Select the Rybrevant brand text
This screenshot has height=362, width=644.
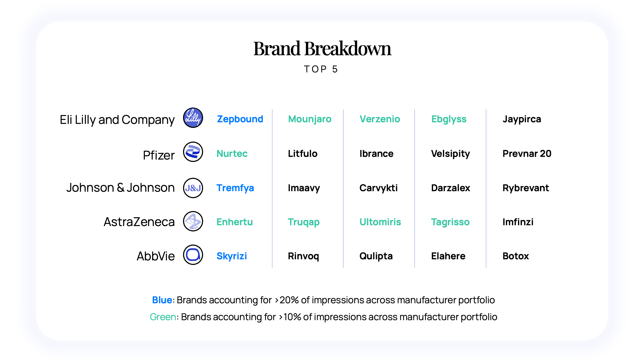(x=526, y=188)
